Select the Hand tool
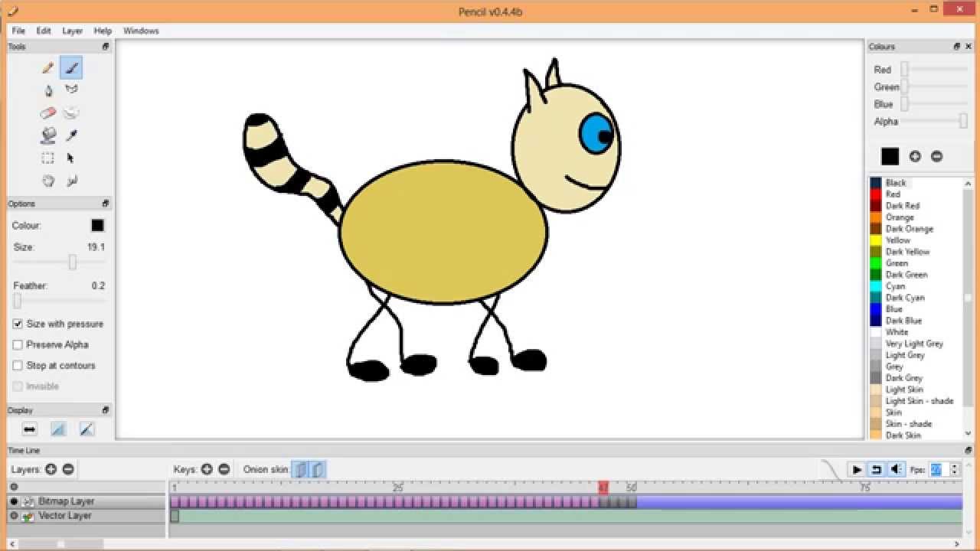This screenshot has height=551, width=980. 47,181
